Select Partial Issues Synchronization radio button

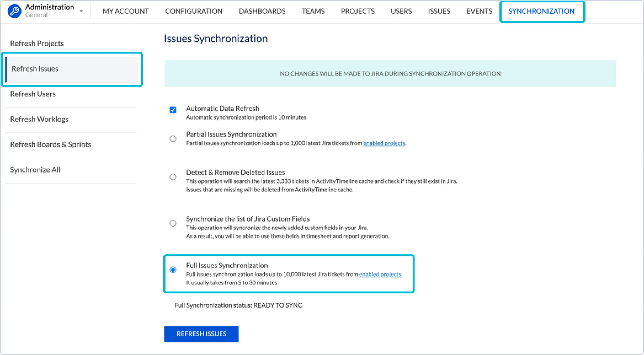(x=173, y=139)
